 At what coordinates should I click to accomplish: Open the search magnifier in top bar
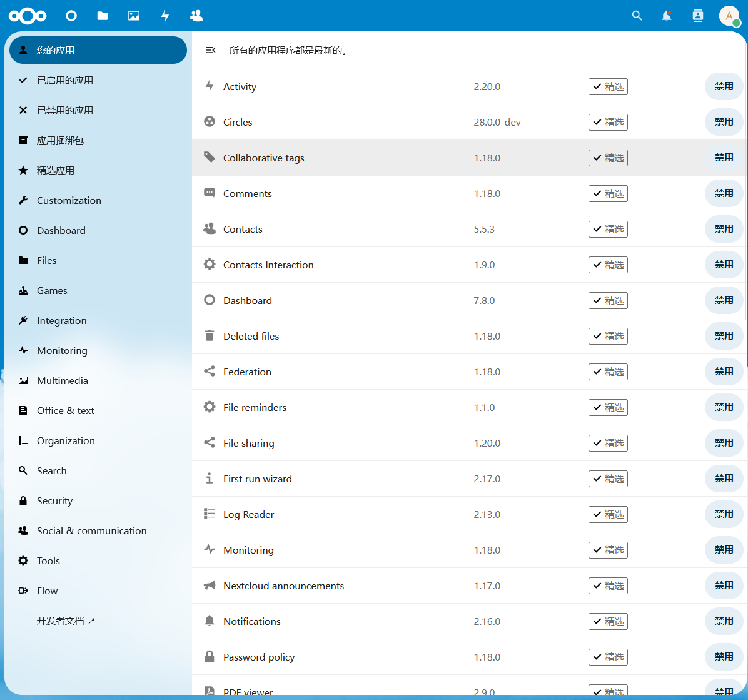click(637, 16)
